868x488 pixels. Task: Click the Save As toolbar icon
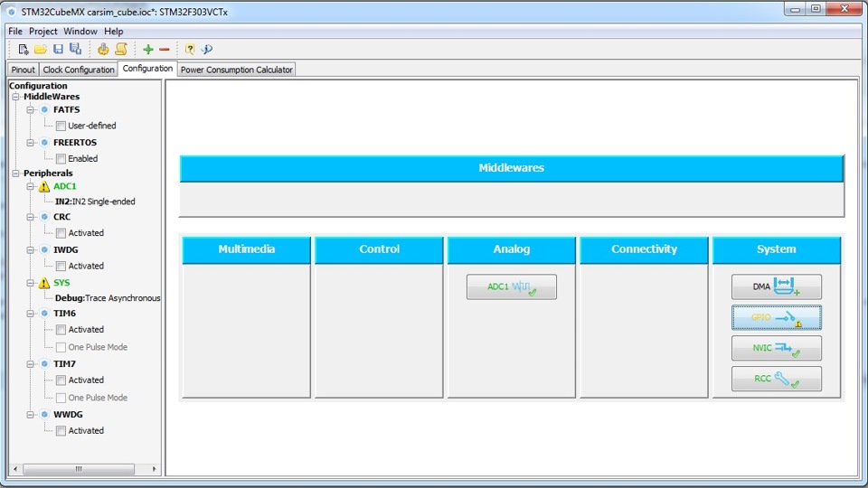(75, 49)
